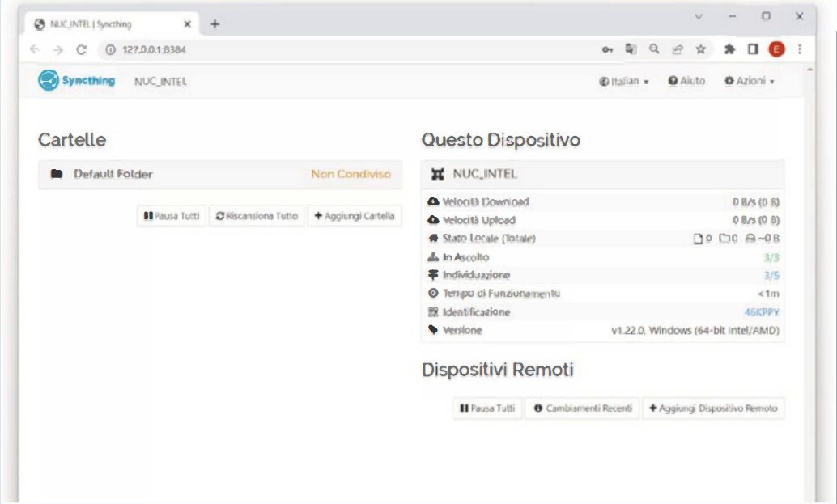Screen dimensions: 837x504
Task: Click the version v1.22.0 text
Action: coord(695,331)
